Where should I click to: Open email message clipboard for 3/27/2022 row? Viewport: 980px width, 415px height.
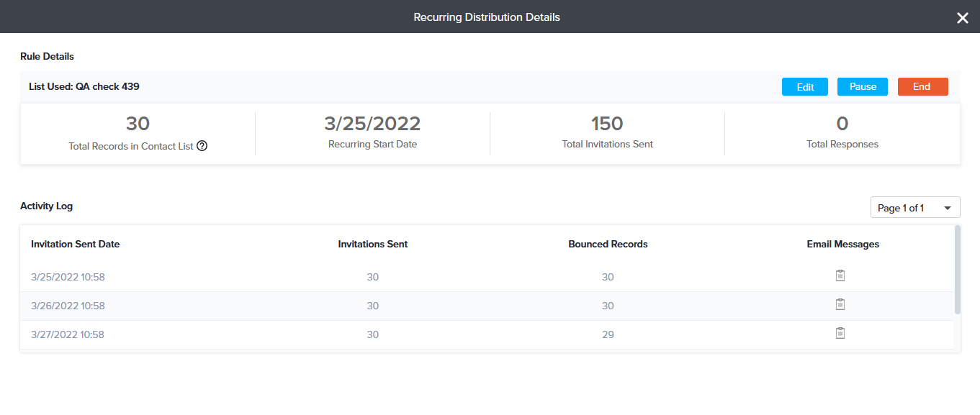(x=840, y=334)
